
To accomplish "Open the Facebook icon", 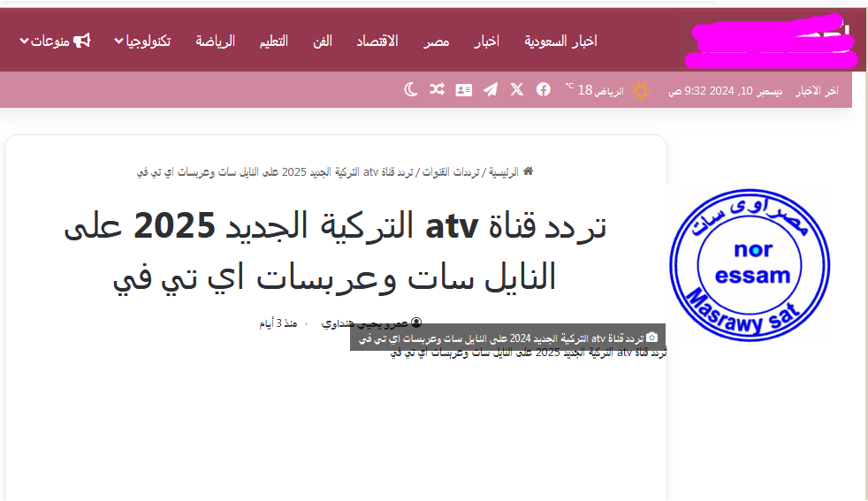I will pos(544,89).
